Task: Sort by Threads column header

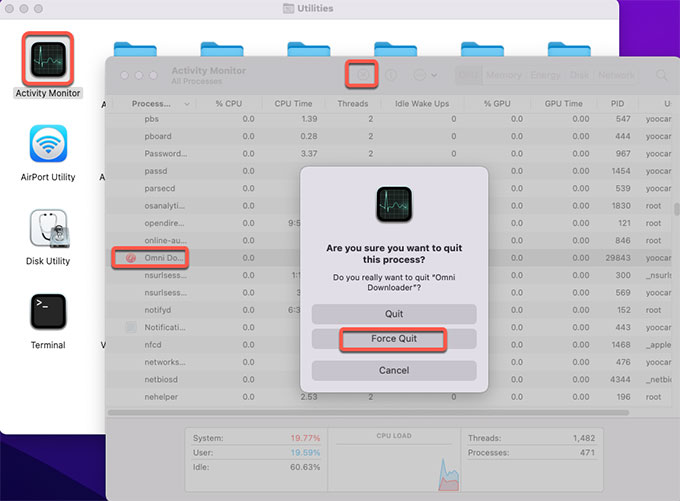Action: pyautogui.click(x=353, y=104)
